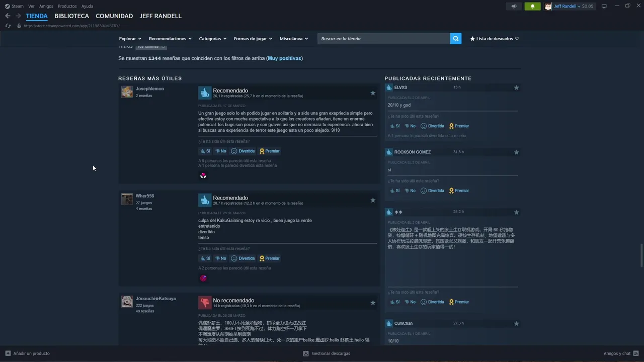Expand the Recomendaciones dropdown

(171, 39)
